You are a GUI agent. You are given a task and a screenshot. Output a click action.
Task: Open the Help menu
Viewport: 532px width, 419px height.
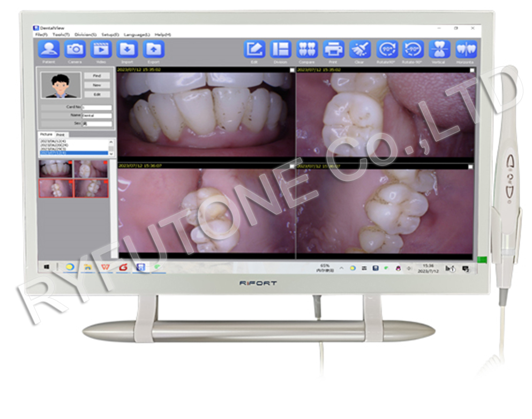(163, 35)
